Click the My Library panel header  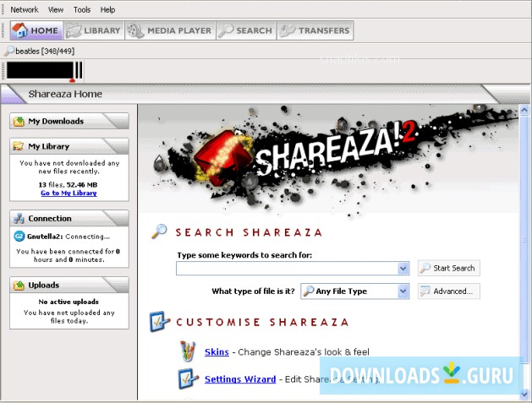pos(69,146)
